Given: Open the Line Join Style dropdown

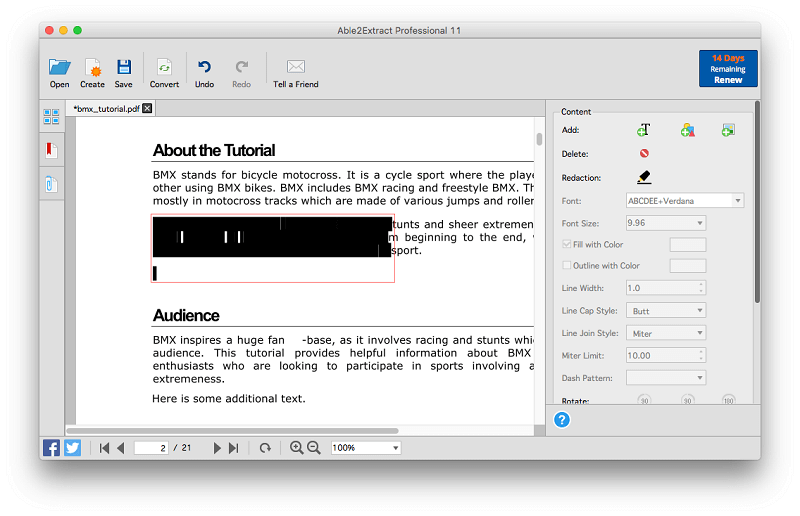Looking at the screenshot, I should (666, 333).
